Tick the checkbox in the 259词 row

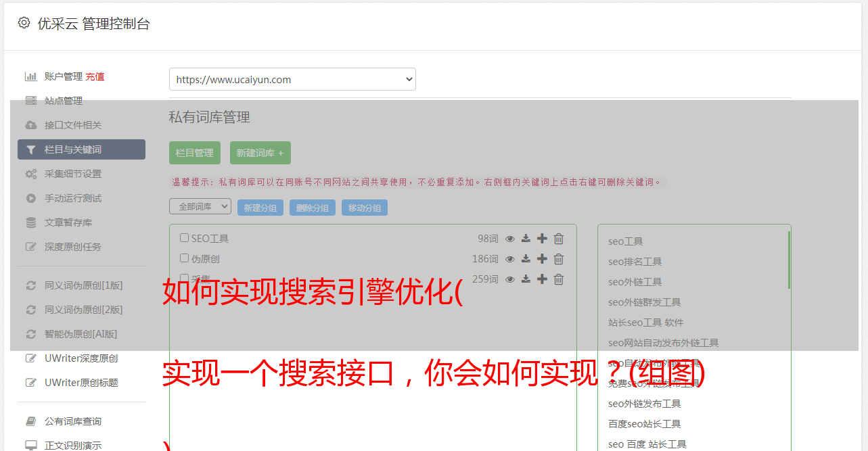point(184,278)
